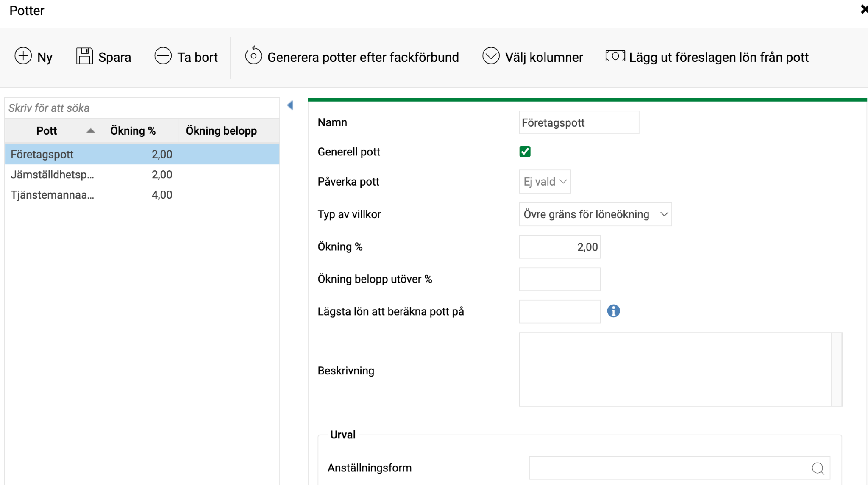
Task: Click the Ny plus icon
Action: pos(23,56)
